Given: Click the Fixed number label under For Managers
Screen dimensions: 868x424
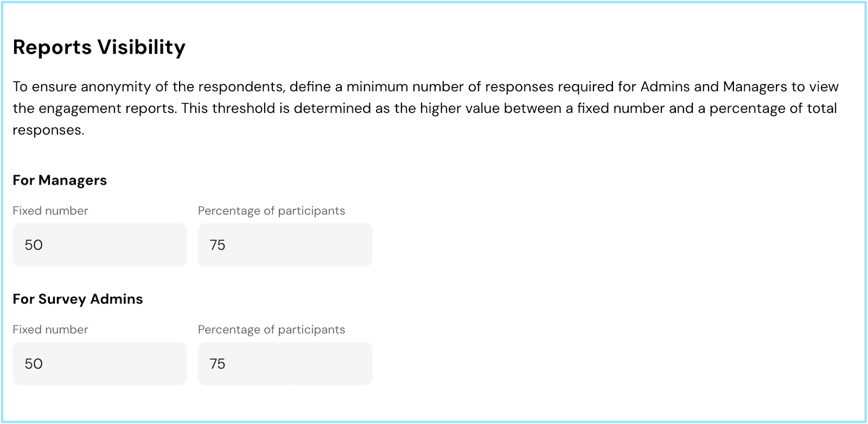Looking at the screenshot, I should [50, 211].
